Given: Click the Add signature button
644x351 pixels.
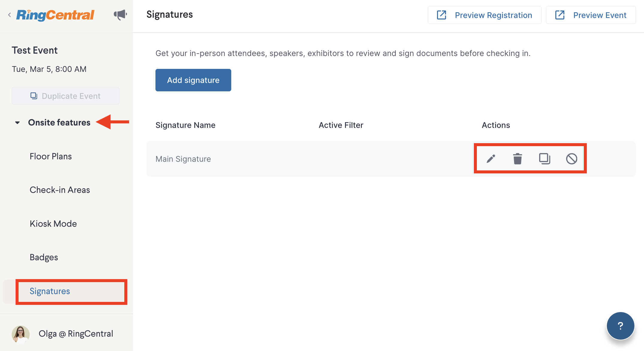Looking at the screenshot, I should (x=193, y=80).
